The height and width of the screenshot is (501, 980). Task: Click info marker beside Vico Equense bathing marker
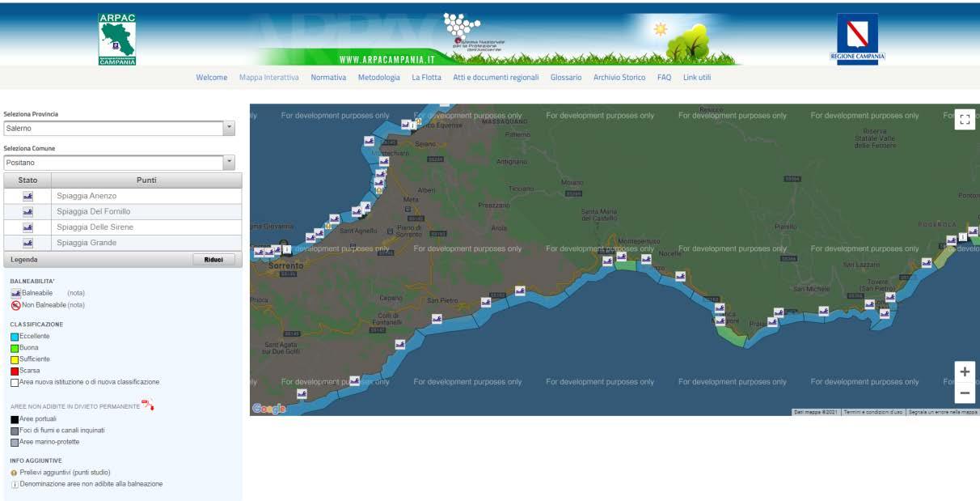[414, 125]
